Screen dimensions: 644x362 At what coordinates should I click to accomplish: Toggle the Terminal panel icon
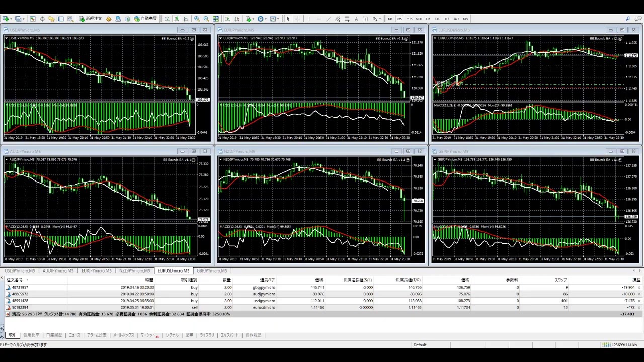(x=61, y=19)
